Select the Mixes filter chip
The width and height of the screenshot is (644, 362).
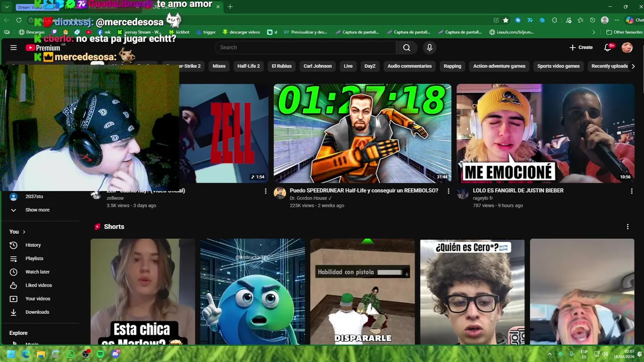[x=219, y=66]
